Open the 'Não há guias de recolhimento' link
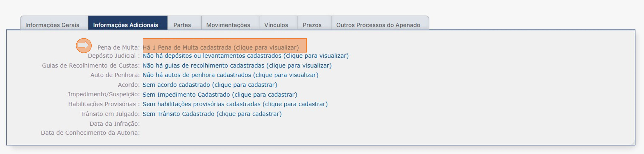 (237, 65)
